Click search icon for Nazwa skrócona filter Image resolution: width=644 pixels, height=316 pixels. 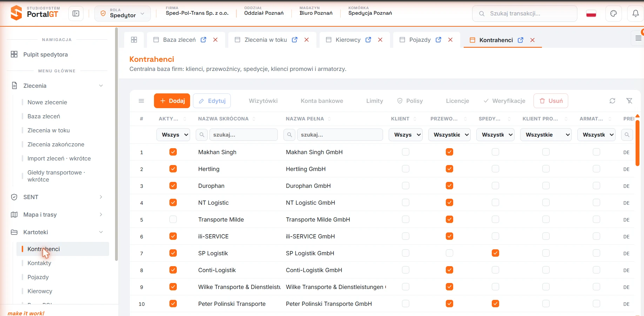202,134
